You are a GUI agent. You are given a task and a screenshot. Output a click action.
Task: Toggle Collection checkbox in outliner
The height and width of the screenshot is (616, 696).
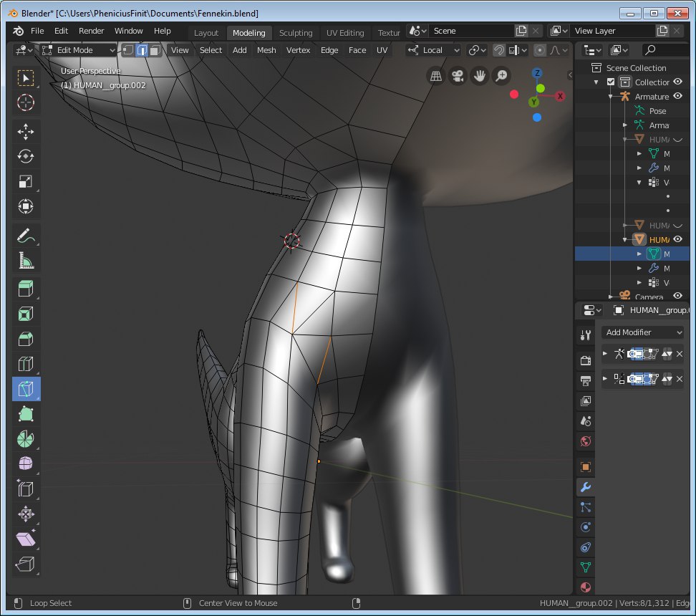click(611, 82)
